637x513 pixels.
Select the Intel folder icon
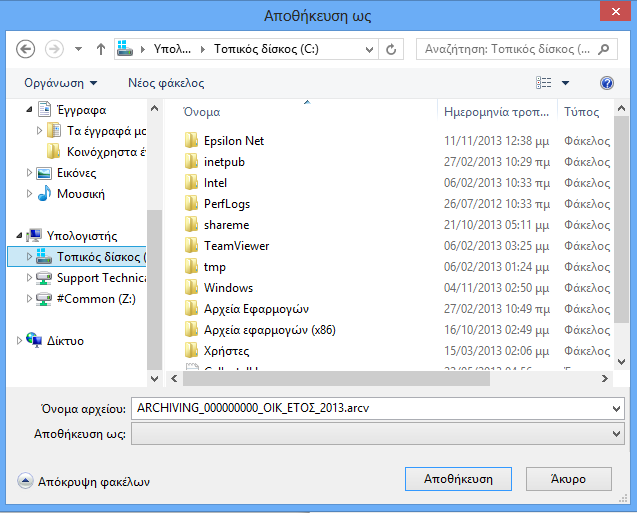coord(191,183)
